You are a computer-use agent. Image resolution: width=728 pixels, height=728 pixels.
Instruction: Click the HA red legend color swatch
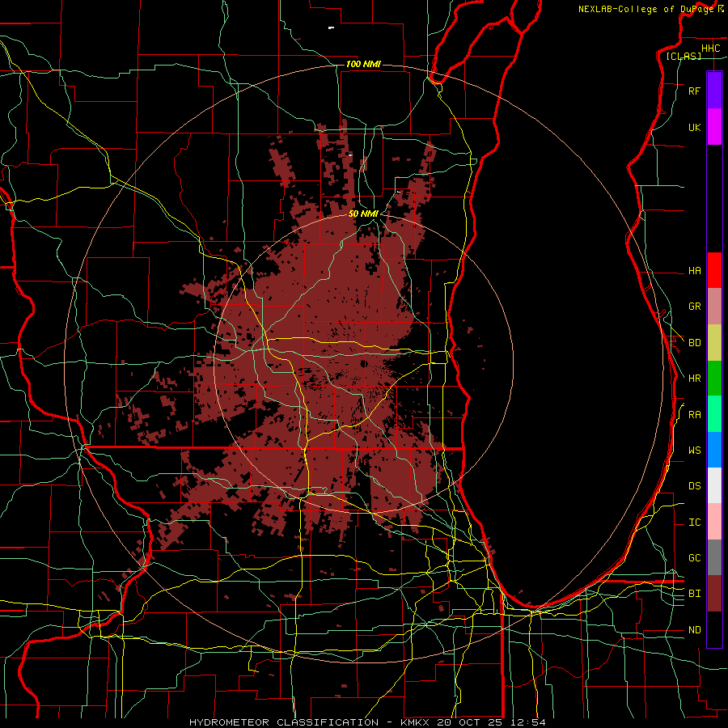(x=714, y=270)
